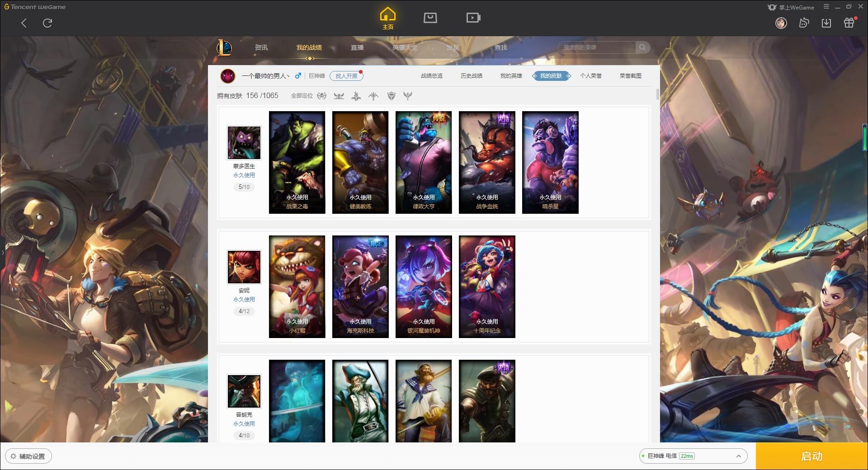Open the 战栗之毒 skin card
The height and width of the screenshot is (470, 868).
point(297,162)
